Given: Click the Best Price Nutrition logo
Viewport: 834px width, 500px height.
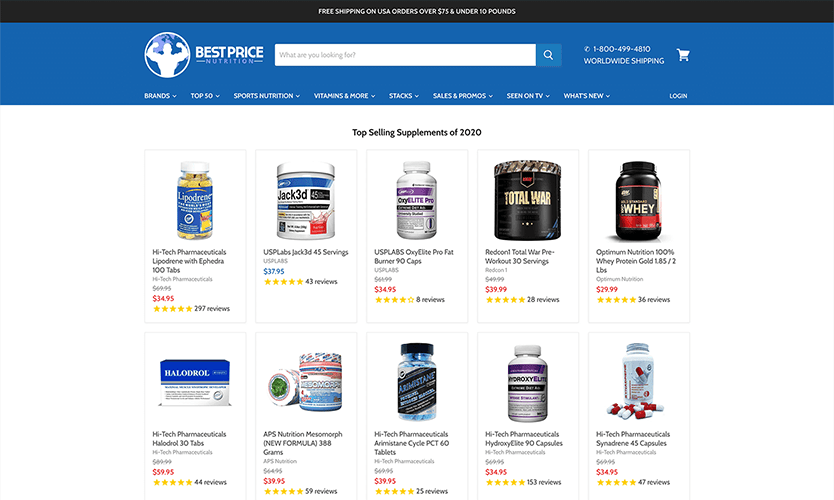Looking at the screenshot, I should coord(204,55).
